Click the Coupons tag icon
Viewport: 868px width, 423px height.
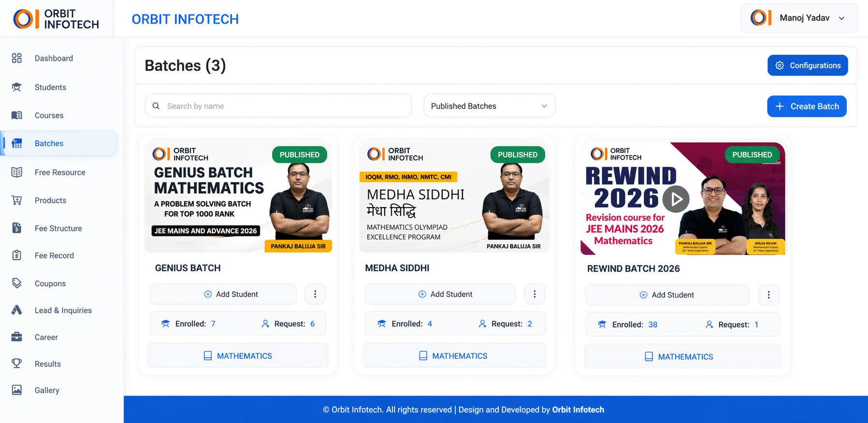[x=17, y=283]
